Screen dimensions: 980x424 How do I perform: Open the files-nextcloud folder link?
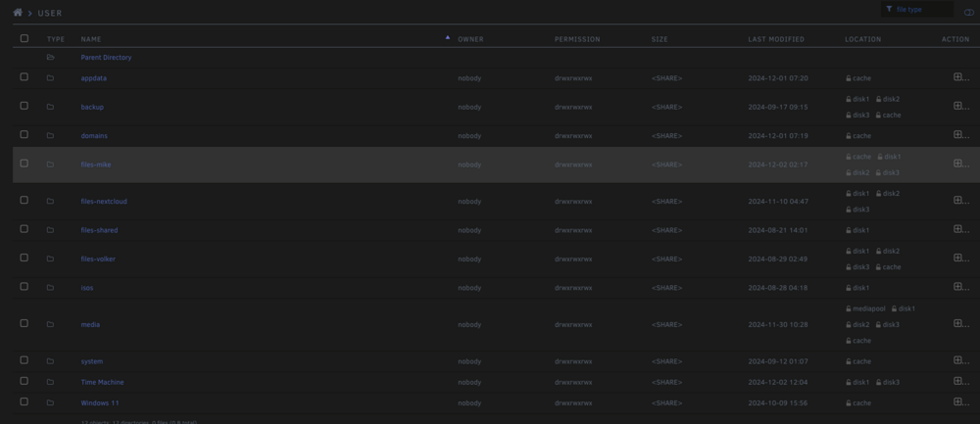coord(104,202)
